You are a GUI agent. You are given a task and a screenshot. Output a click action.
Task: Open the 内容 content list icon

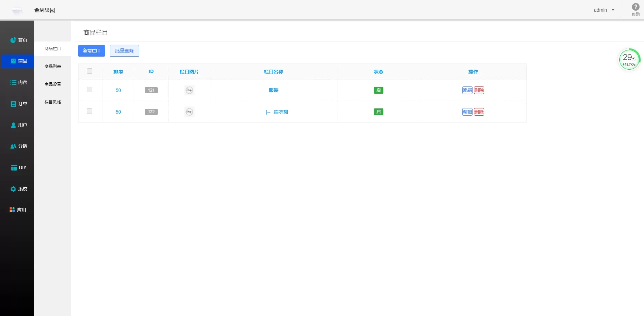13,83
